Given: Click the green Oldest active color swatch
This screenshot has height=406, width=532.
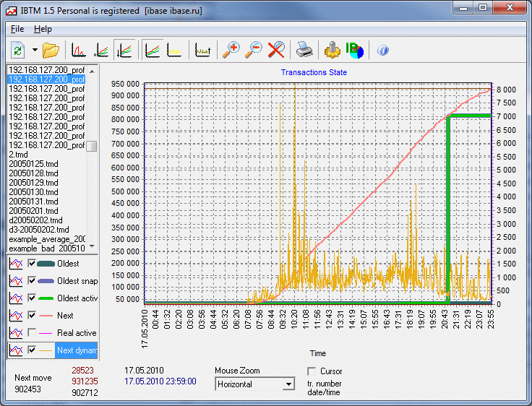Looking at the screenshot, I should pos(46,298).
